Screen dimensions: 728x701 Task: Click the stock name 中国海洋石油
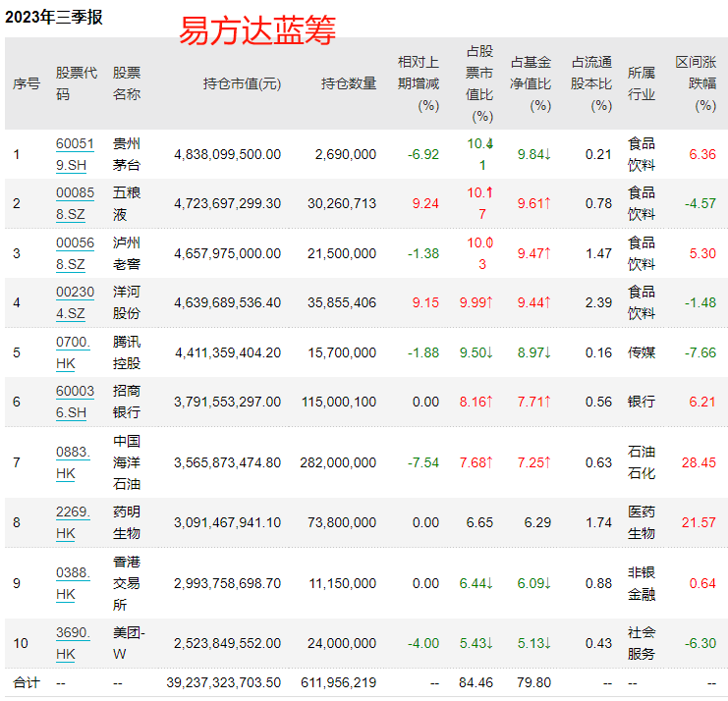127,463
